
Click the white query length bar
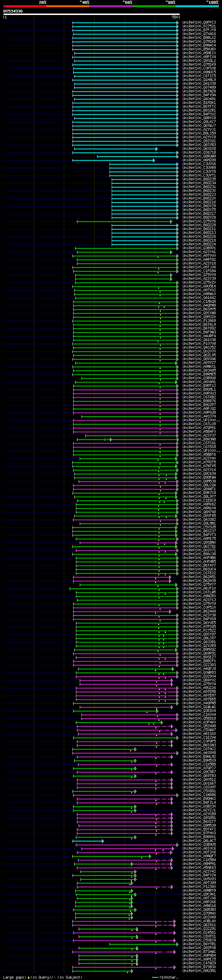[92, 15]
